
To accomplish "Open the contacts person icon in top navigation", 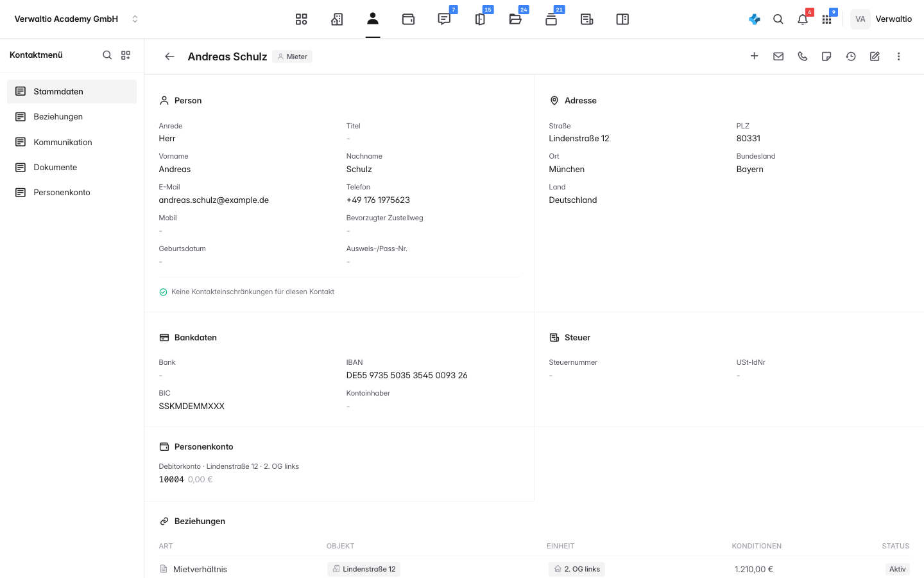I will 373,19.
